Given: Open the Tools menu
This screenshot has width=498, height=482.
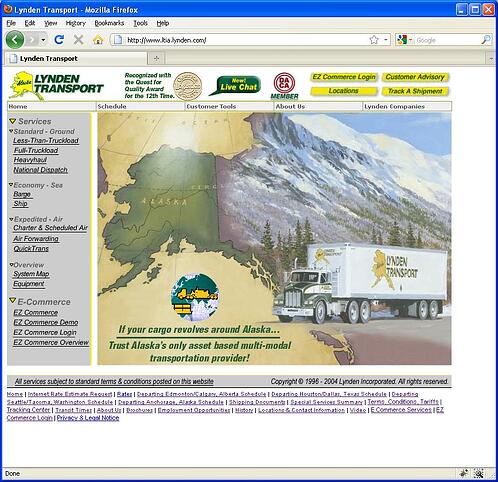Looking at the screenshot, I should (140, 23).
